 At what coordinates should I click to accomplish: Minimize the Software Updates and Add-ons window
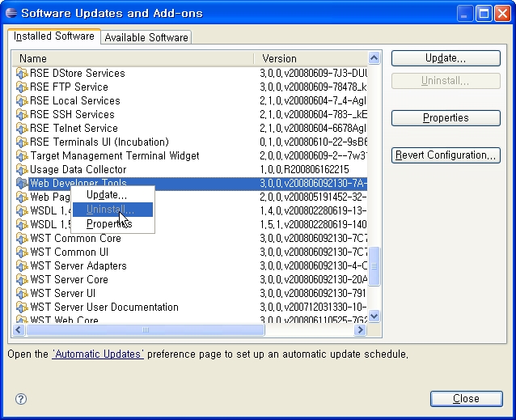pyautogui.click(x=465, y=14)
